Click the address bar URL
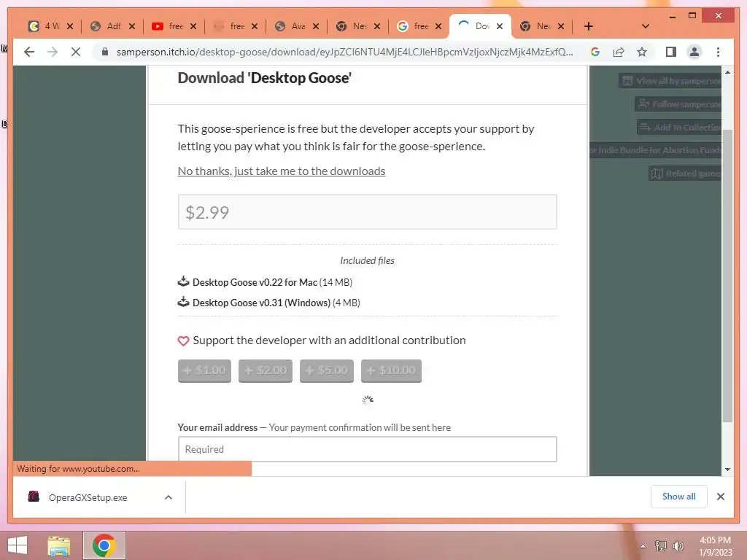This screenshot has height=560, width=747. 344,52
